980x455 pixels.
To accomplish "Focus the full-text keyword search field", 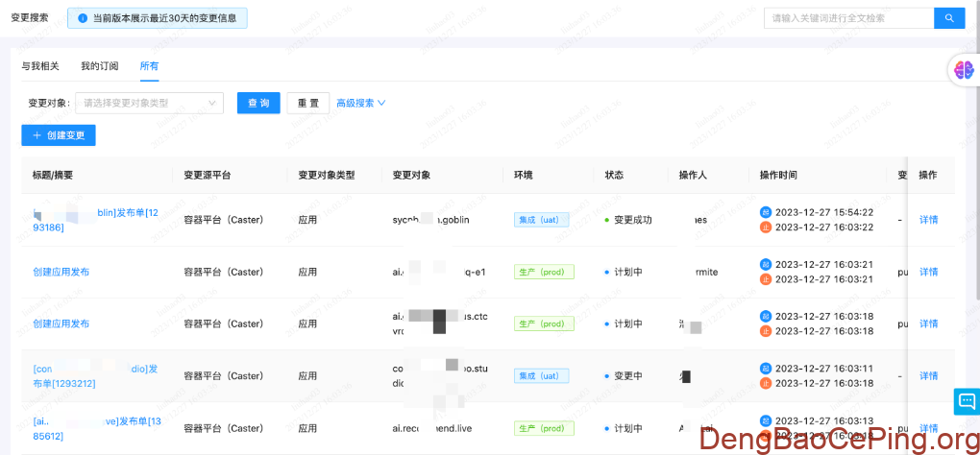I will point(848,18).
